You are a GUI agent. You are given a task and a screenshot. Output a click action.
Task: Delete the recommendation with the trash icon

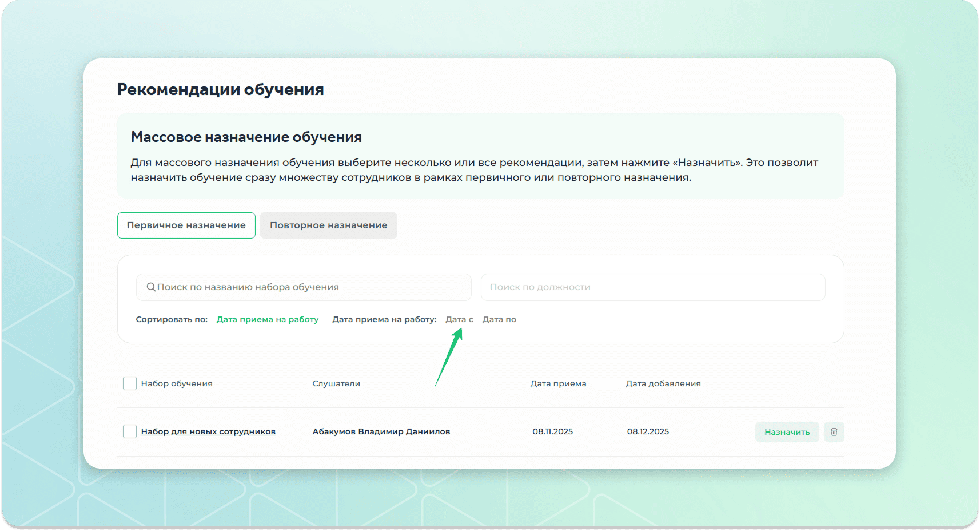(x=834, y=432)
